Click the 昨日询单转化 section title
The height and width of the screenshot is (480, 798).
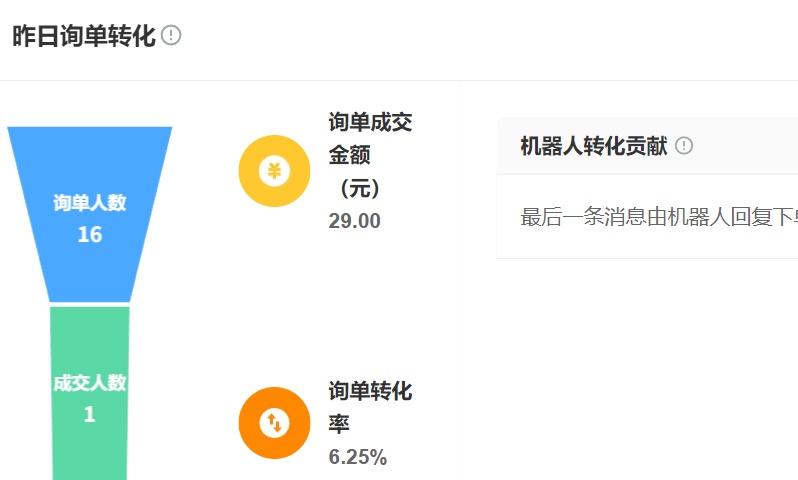(x=84, y=36)
